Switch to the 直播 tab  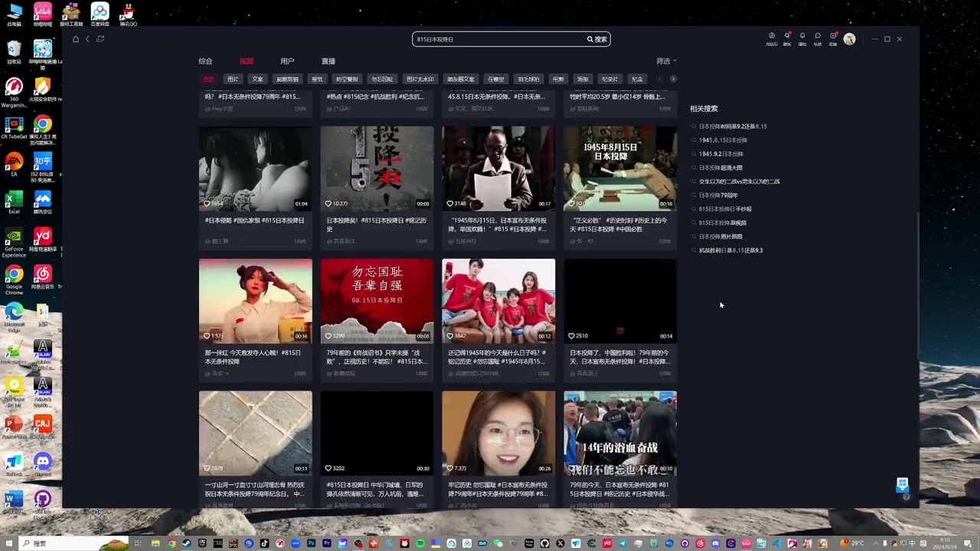point(328,61)
